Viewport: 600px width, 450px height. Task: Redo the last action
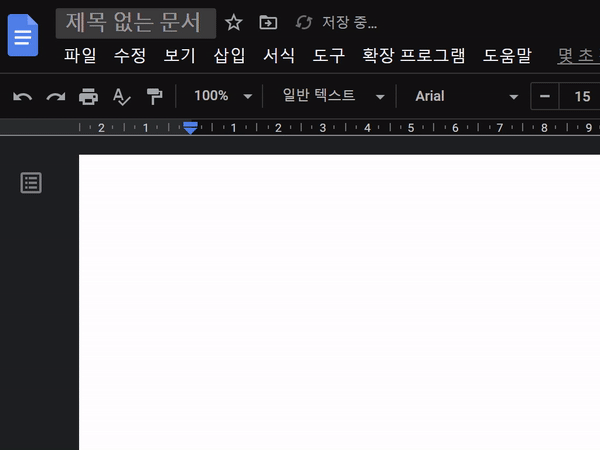tap(55, 96)
